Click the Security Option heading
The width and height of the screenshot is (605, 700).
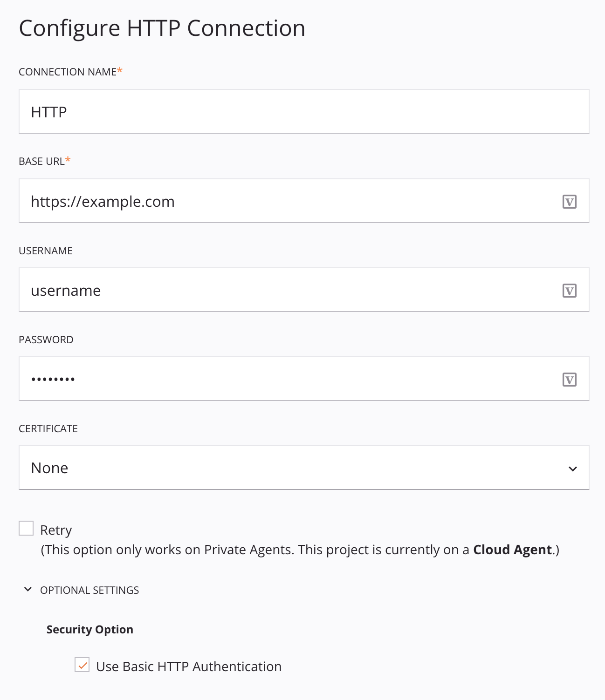[x=89, y=629]
